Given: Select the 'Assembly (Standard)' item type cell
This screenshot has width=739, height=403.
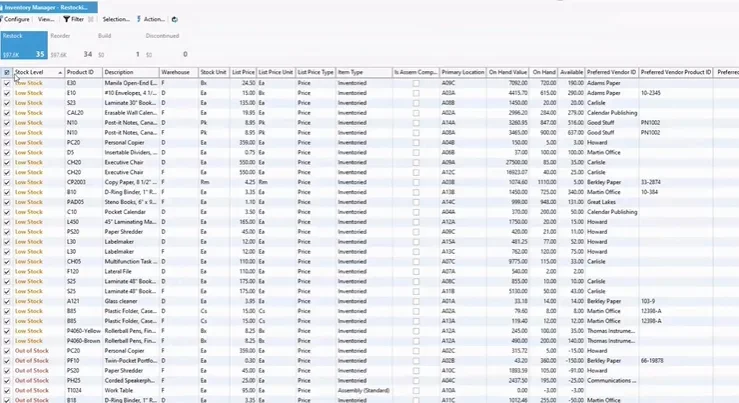Looking at the screenshot, I should tap(364, 390).
